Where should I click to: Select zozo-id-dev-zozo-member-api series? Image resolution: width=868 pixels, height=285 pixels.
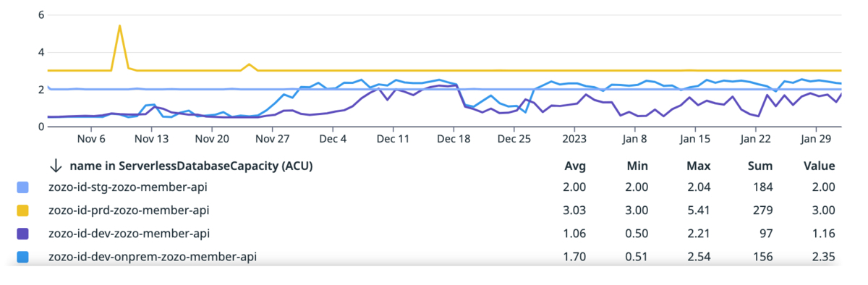129,234
